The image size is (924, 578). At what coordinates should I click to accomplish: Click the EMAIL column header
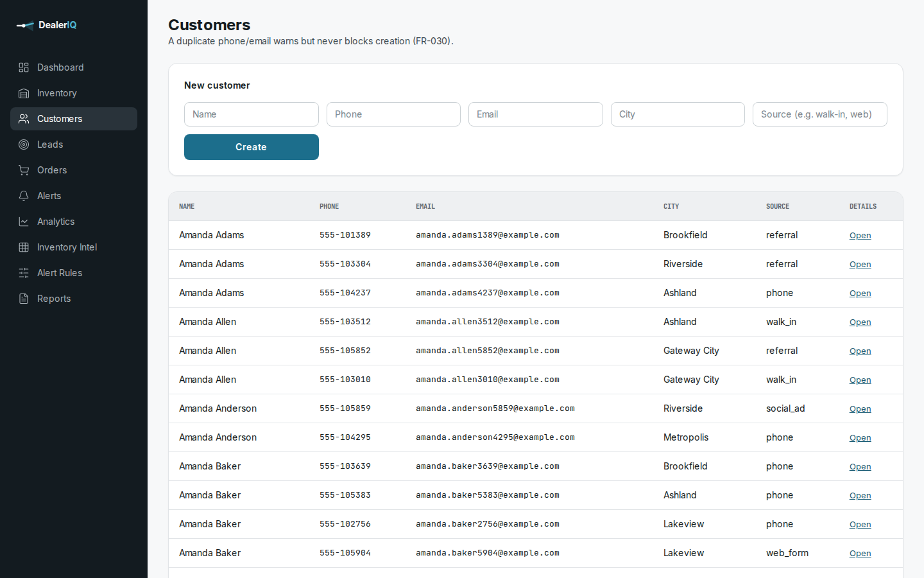tap(425, 207)
